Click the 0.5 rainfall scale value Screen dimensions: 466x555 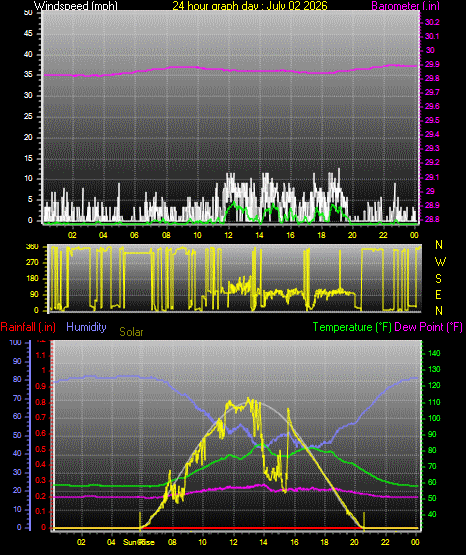(x=40, y=449)
